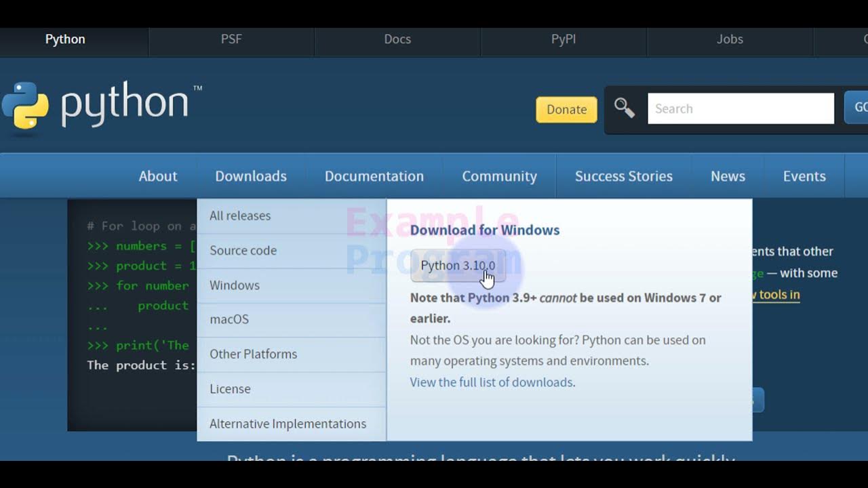Open License in Downloads dropdown

pyautogui.click(x=292, y=389)
